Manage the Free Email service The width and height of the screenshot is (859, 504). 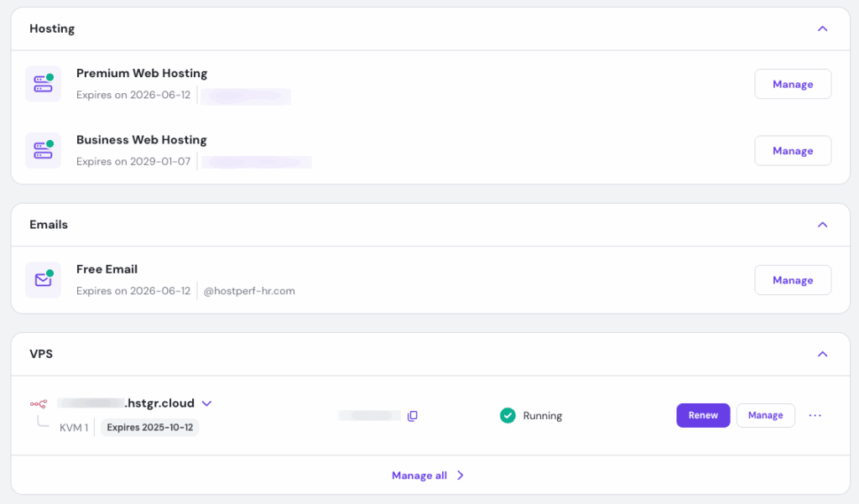point(793,280)
